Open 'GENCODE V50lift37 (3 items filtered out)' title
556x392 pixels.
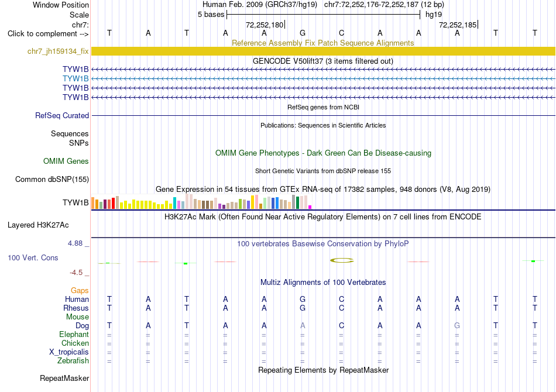pos(322,61)
